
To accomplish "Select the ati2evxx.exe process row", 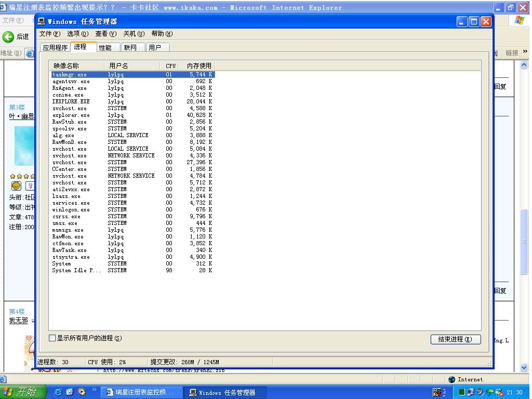I will click(132, 189).
